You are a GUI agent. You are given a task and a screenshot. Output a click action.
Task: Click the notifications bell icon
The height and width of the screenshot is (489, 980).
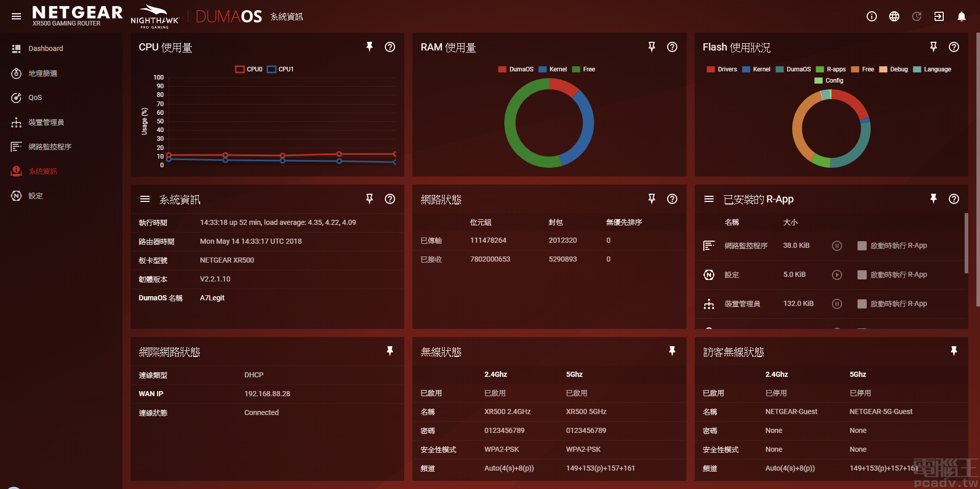click(961, 16)
